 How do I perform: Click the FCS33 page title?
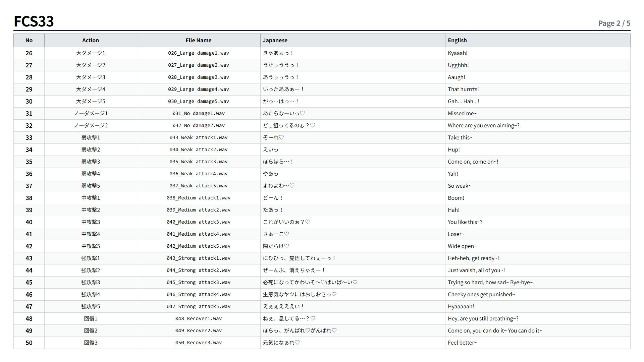34,21
